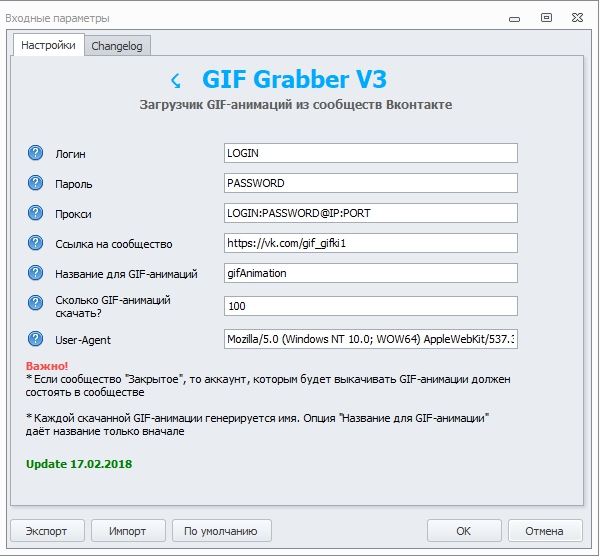600x556 pixels.
Task: Switch to the Changelog tab
Action: coord(117,46)
